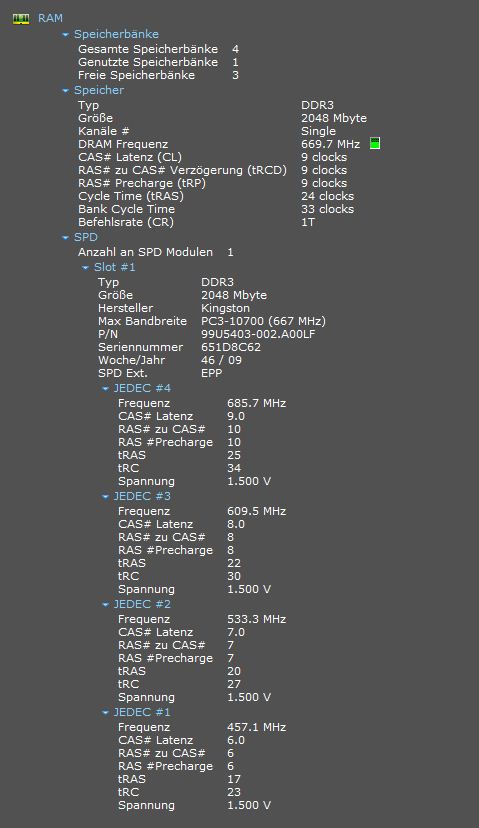
Task: Click the RAM memory module icon
Action: tap(21, 19)
